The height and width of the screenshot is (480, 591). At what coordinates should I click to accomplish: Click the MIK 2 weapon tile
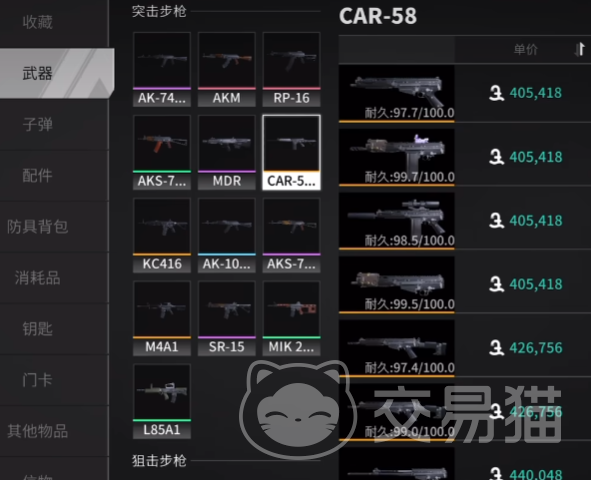point(291,318)
